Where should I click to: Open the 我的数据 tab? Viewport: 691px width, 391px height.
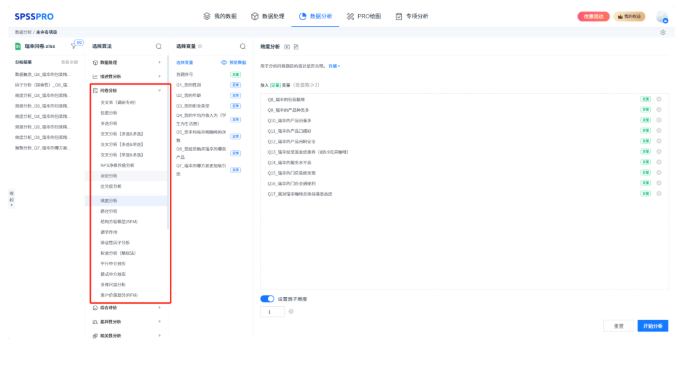point(220,16)
